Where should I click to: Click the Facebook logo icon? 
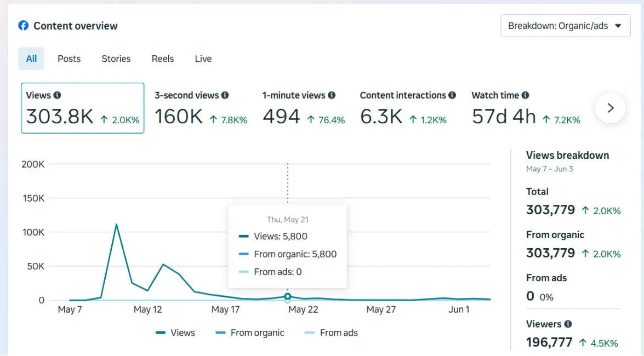[24, 25]
